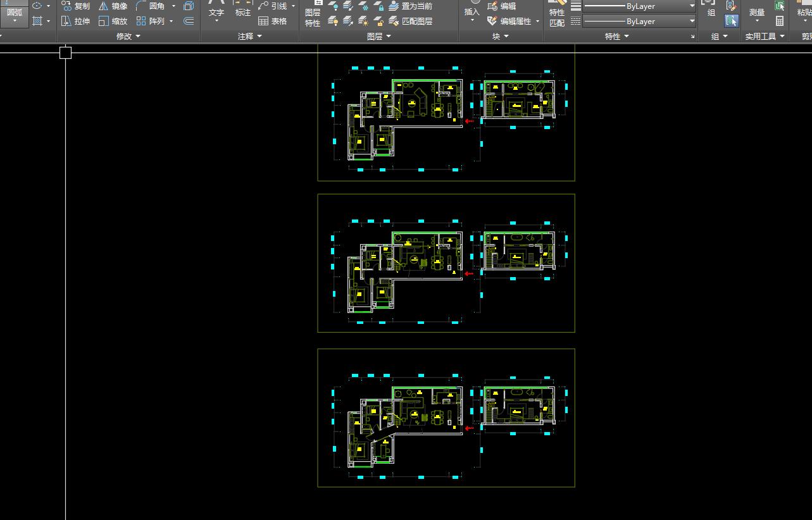Open the lower ByLayer linetype dropdown
Screen dimensions: 812x520
[639, 21]
